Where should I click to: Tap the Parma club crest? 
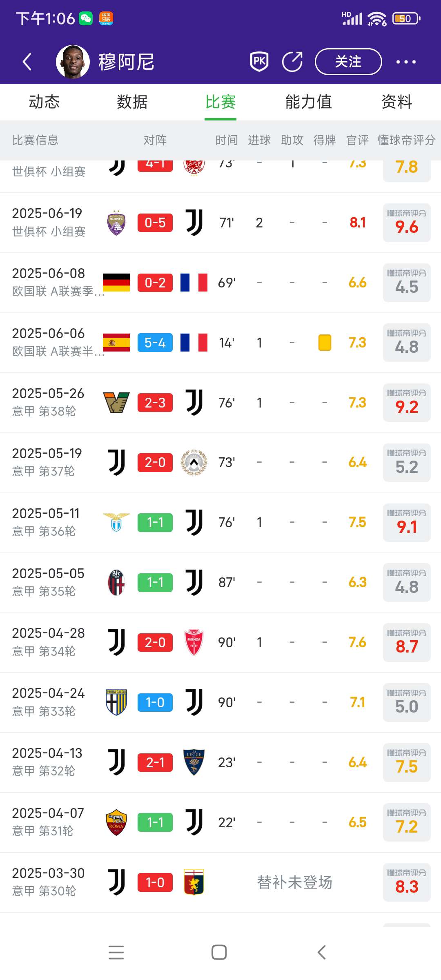(116, 702)
